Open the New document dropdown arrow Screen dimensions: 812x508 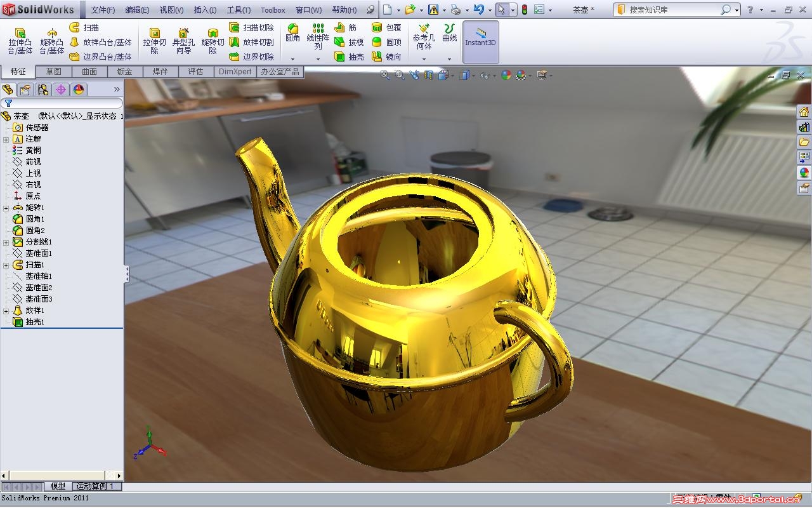(x=398, y=10)
